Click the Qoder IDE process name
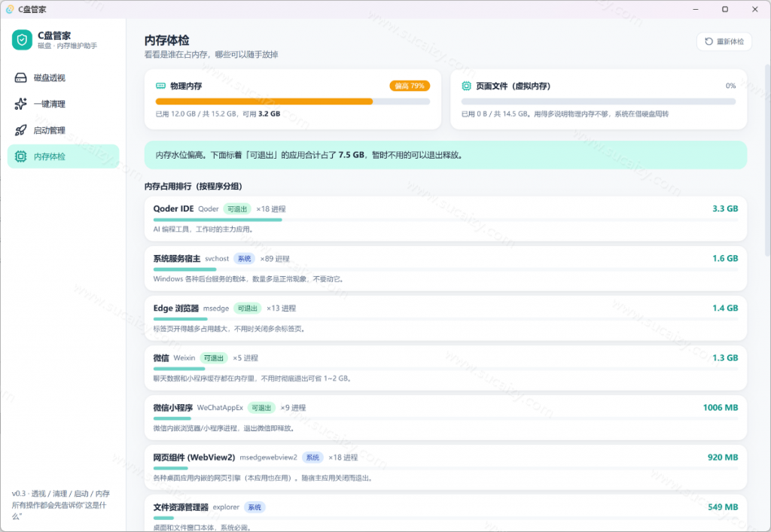Screen dimensions: 771x532 [209, 208]
